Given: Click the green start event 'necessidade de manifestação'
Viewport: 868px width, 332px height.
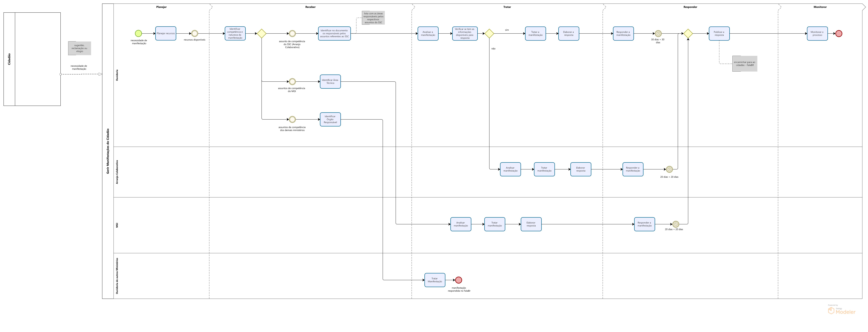Looking at the screenshot, I should 138,33.
